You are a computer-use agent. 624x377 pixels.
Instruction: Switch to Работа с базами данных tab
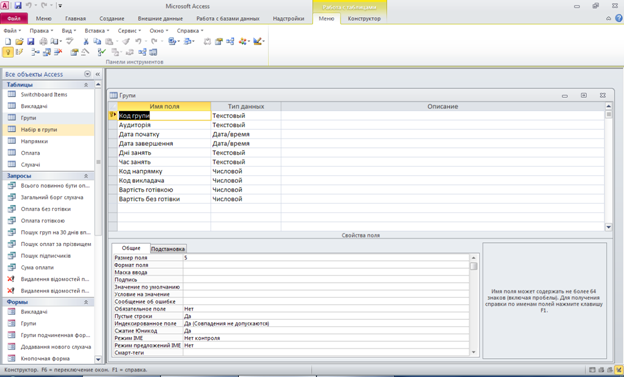coord(228,18)
